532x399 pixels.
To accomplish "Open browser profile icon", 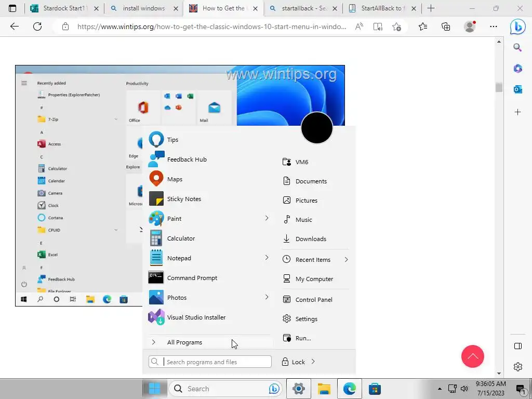I will coord(470,26).
